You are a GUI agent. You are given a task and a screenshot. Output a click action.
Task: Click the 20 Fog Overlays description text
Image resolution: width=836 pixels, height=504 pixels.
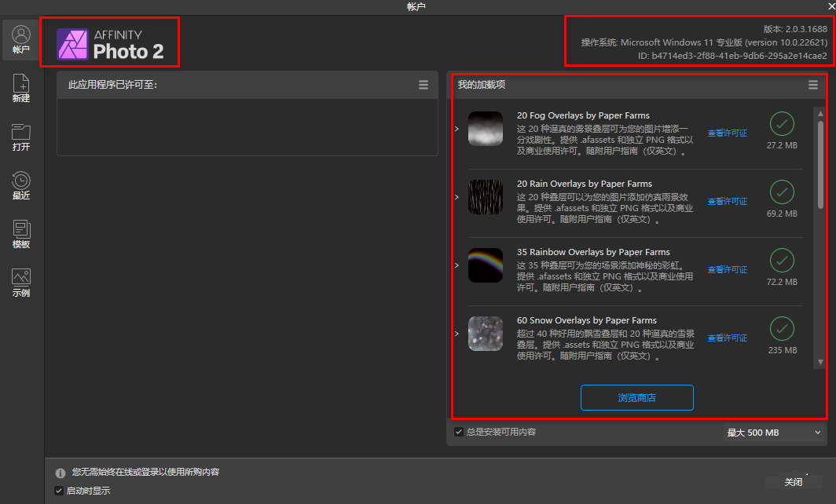click(605, 140)
